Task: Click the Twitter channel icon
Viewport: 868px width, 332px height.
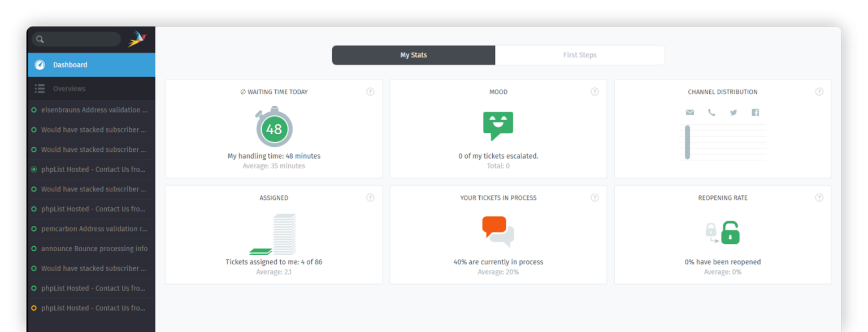Action: (x=733, y=112)
